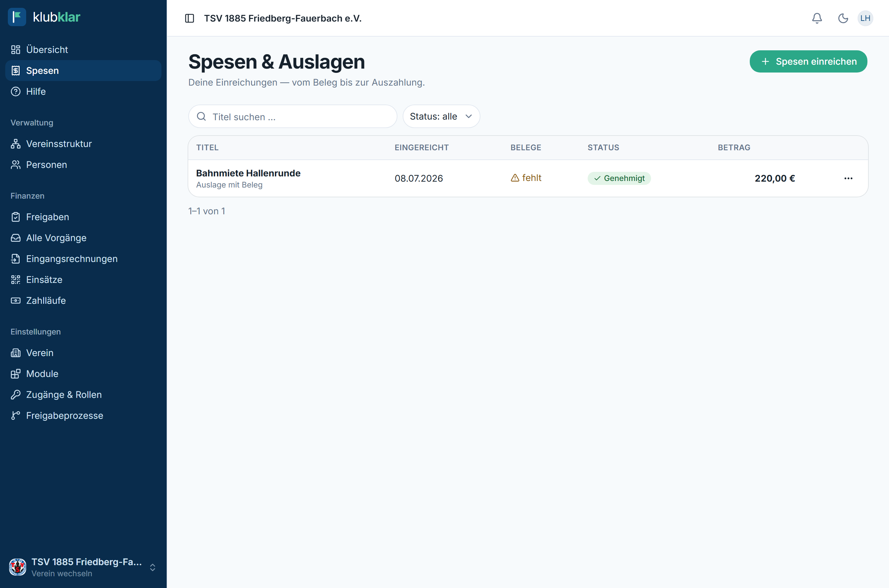The width and height of the screenshot is (889, 588).
Task: Click the klubklar flag logo icon
Action: pos(17,17)
